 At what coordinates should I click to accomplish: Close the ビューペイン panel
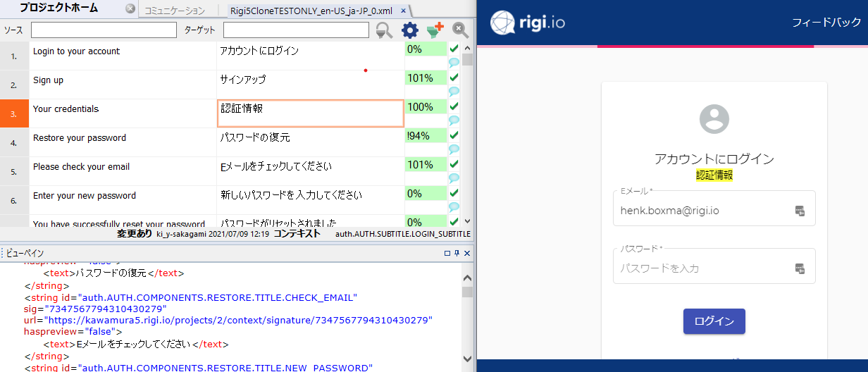[x=466, y=253]
